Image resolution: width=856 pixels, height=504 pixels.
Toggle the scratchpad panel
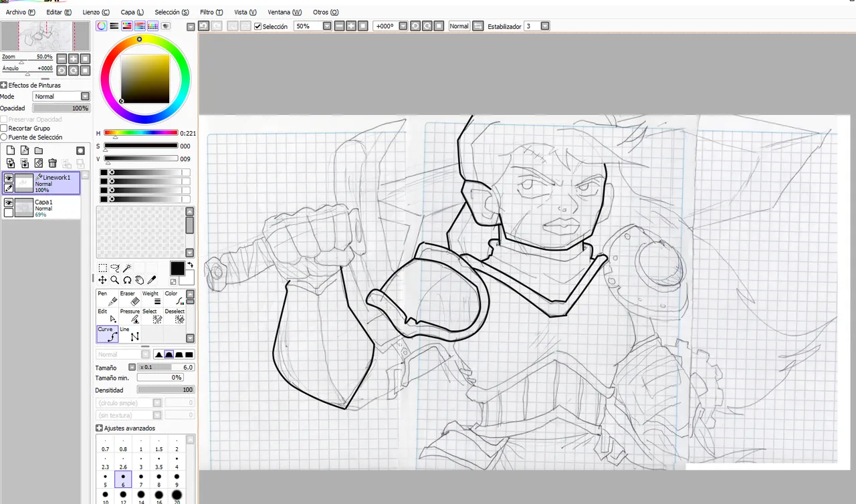tap(165, 26)
